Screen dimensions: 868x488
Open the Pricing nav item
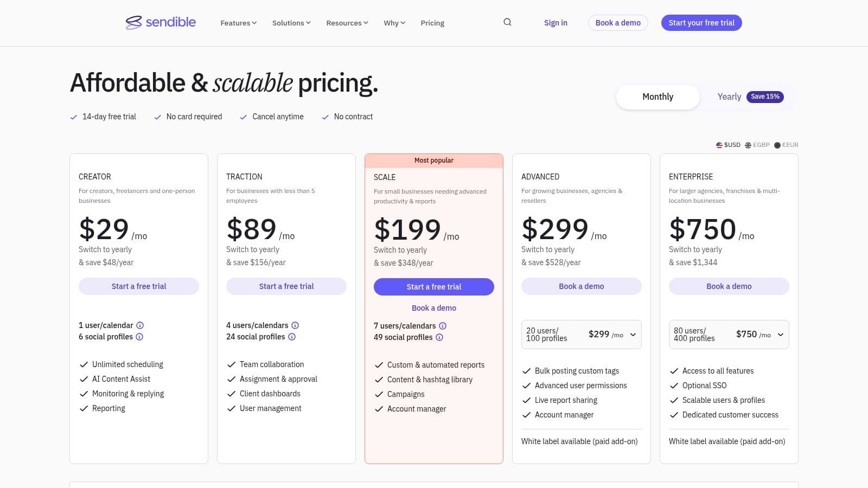coord(432,23)
